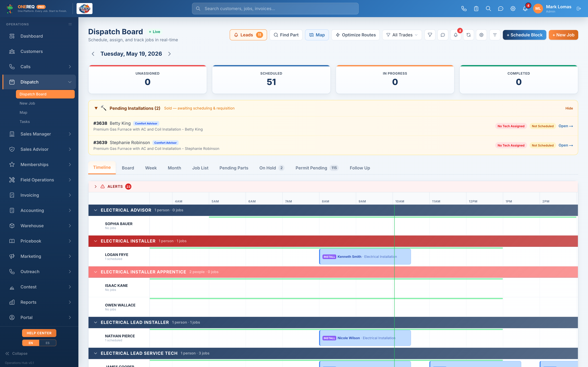Expand the ALERTS section
The image size is (588, 367).
(96, 186)
